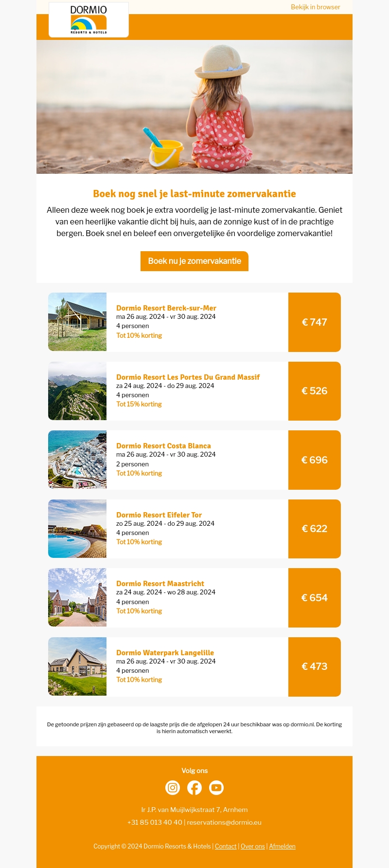
Task: Open the YouTube social icon
Action: tap(216, 787)
